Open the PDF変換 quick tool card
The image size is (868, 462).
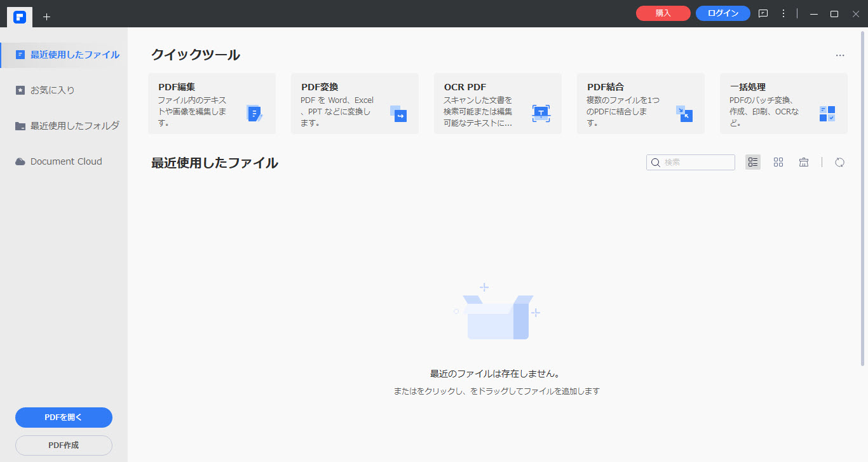click(x=355, y=104)
